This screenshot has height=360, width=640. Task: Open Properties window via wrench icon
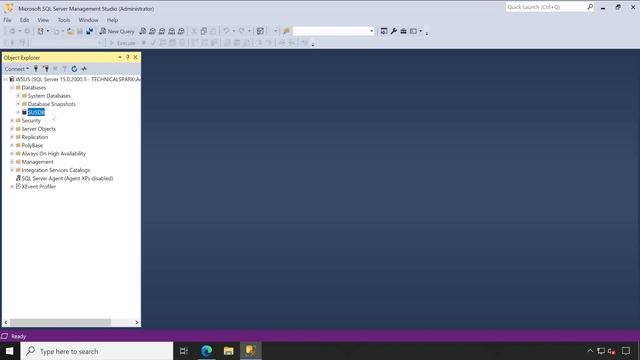(394, 31)
